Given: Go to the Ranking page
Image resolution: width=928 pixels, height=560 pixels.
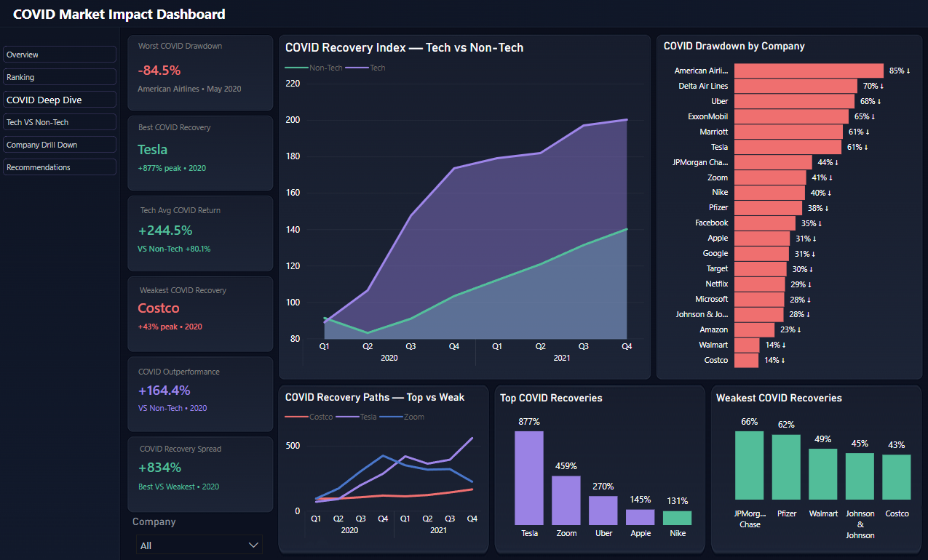Looking at the screenshot, I should pos(60,77).
